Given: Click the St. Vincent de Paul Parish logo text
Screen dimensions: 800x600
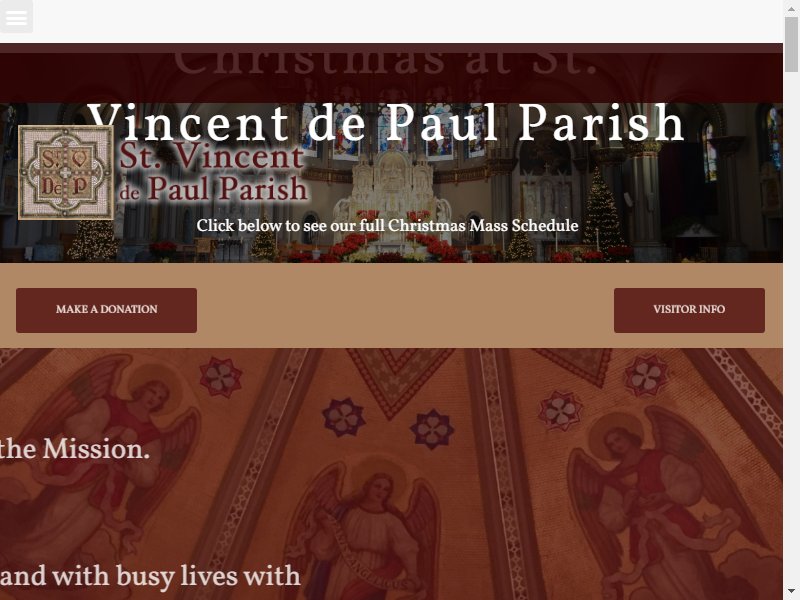Looking at the screenshot, I should 213,172.
